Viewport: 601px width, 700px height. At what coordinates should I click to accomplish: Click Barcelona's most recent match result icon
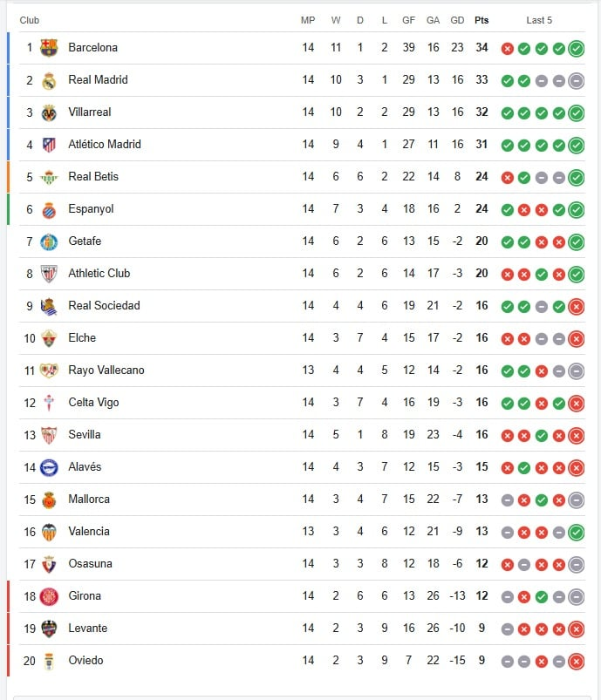coord(576,49)
